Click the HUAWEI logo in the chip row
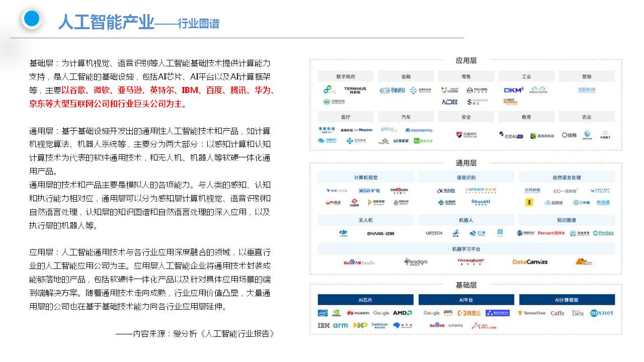The image size is (644, 362). click(x=358, y=313)
